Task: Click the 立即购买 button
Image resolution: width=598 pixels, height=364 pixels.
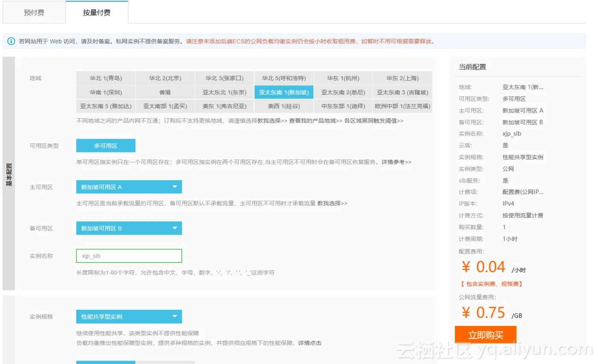Action: (486, 335)
